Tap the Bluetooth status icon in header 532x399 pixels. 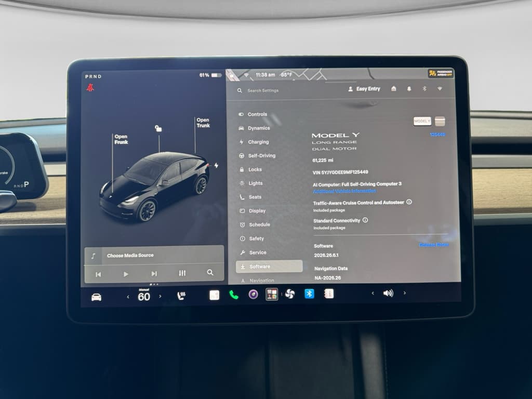click(424, 88)
